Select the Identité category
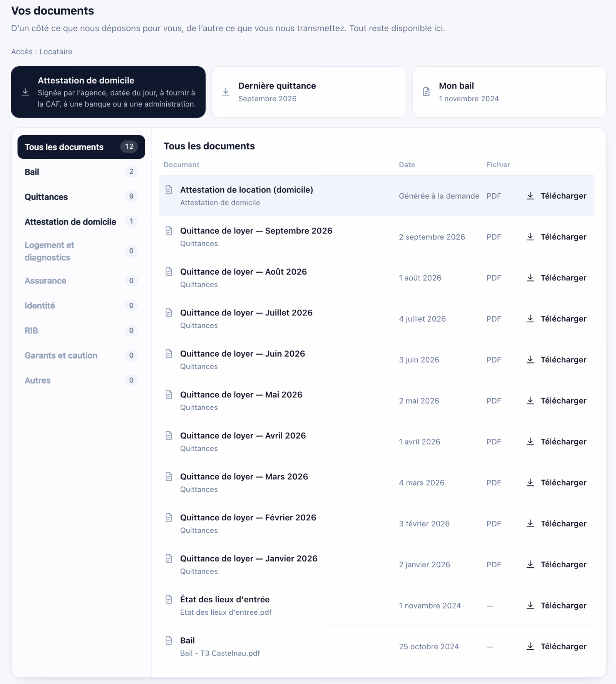Viewport: 616px width, 684px height. (81, 306)
